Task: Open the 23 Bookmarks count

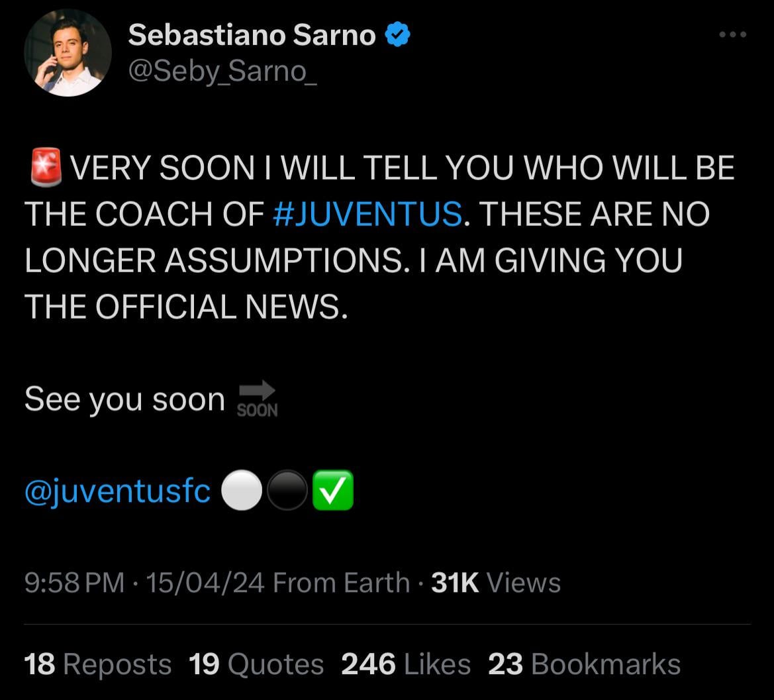Action: (585, 664)
